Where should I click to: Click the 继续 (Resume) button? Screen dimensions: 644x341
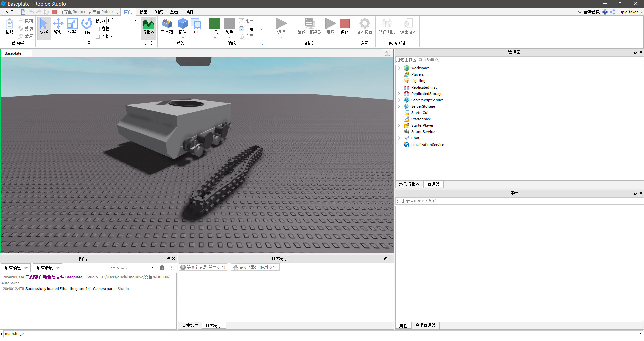click(x=331, y=26)
